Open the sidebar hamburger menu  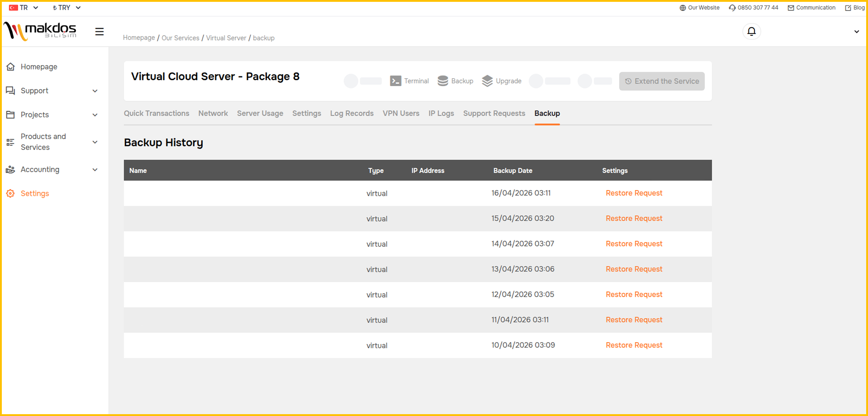99,31
